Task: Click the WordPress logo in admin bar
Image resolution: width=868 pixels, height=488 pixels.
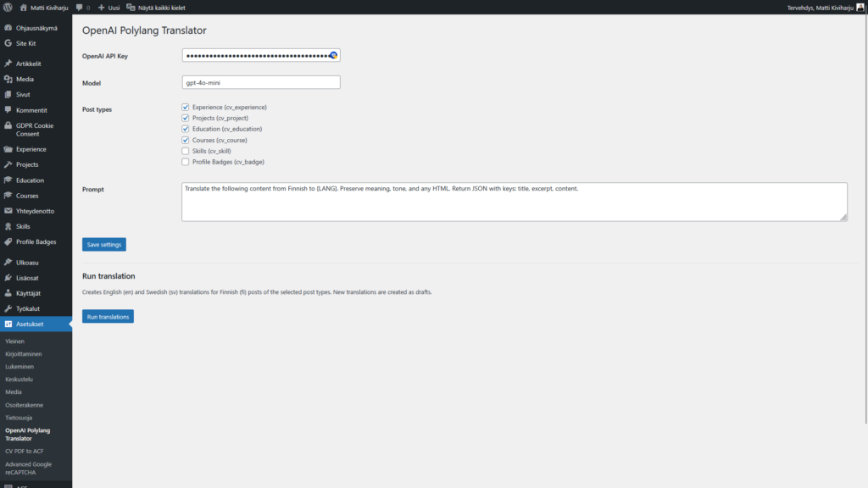Action: pos(8,7)
